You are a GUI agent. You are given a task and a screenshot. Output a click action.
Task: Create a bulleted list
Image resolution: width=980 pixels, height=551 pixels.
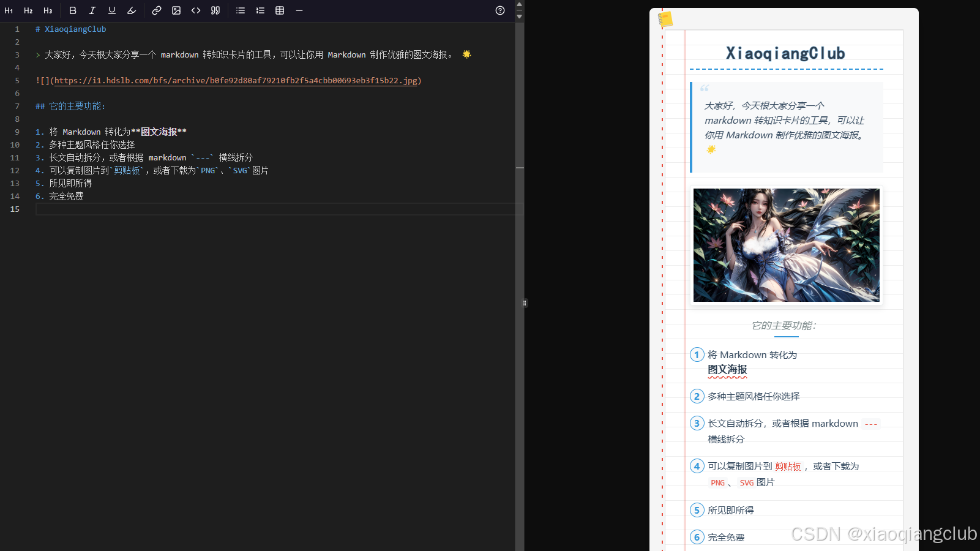pyautogui.click(x=241, y=10)
